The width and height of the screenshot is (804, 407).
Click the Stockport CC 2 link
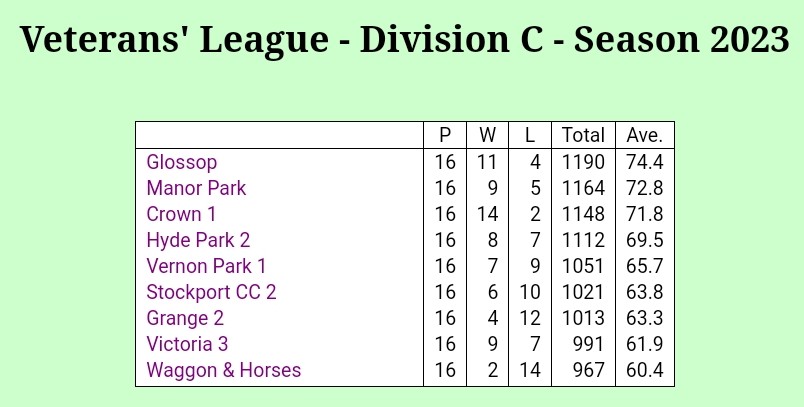(211, 292)
